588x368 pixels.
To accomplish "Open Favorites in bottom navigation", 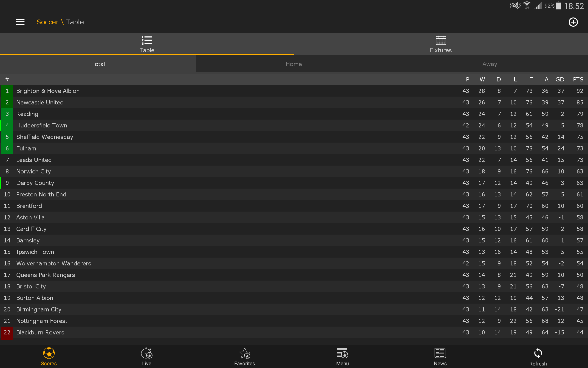I will 245,356.
